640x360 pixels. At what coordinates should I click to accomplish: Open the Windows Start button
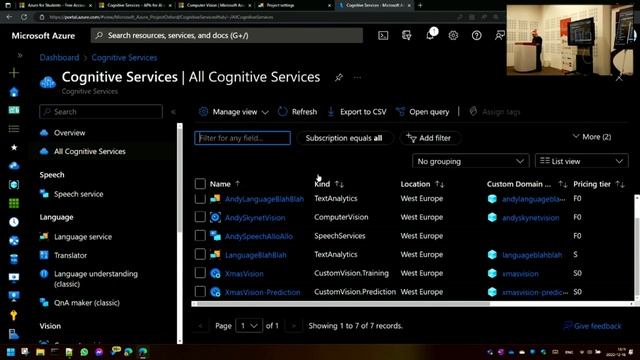[x=11, y=352]
